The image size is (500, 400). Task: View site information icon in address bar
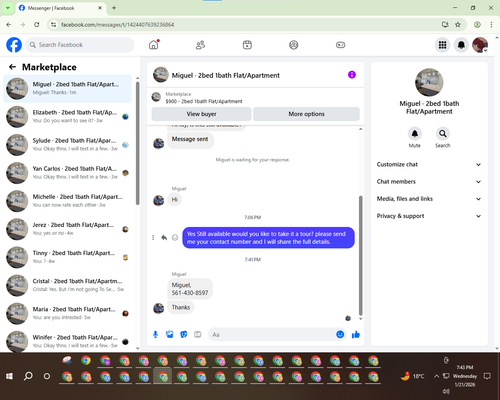[x=53, y=24]
